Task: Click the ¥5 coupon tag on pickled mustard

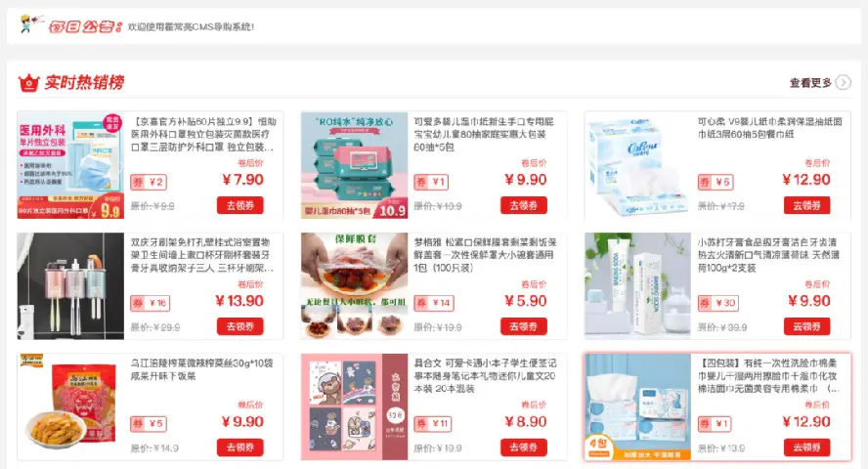Action: tap(149, 424)
